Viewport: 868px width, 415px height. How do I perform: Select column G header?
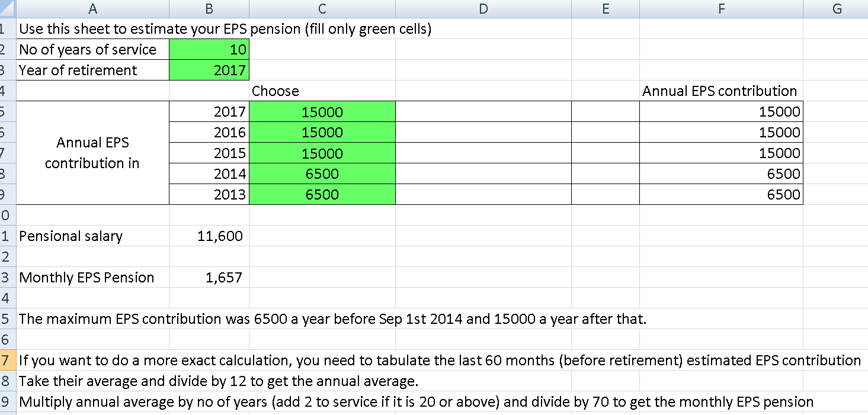point(835,8)
